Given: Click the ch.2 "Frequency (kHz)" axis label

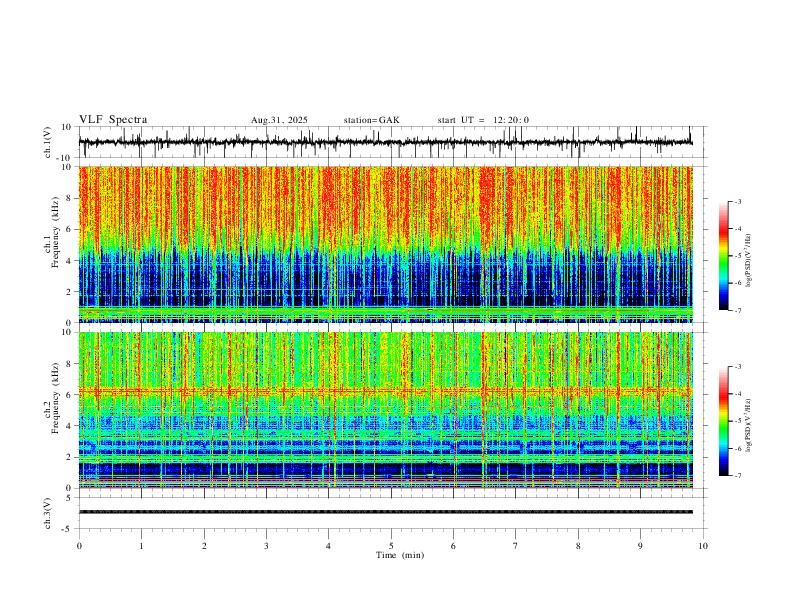Looking at the screenshot, I should click(55, 397).
